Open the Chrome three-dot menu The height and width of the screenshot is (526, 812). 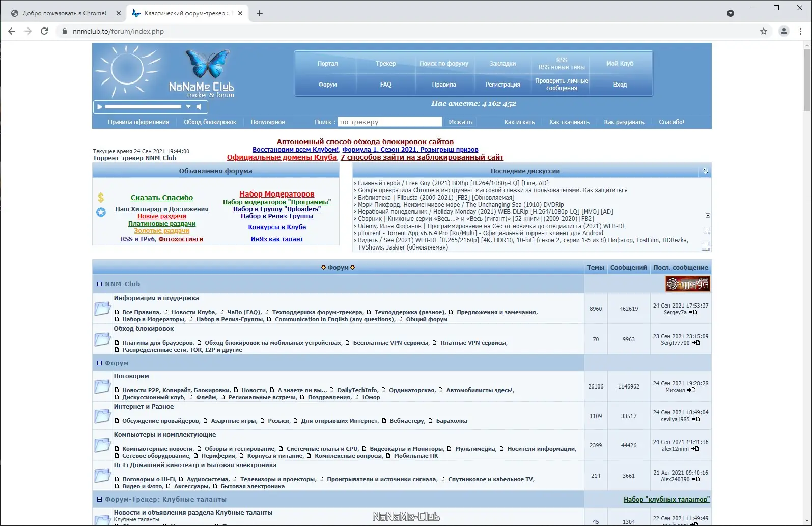point(801,31)
